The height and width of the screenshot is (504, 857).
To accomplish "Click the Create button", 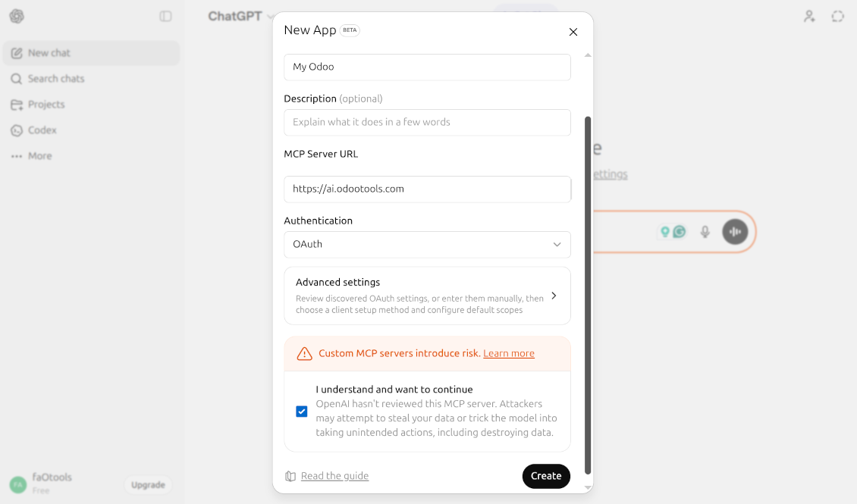I will click(546, 476).
